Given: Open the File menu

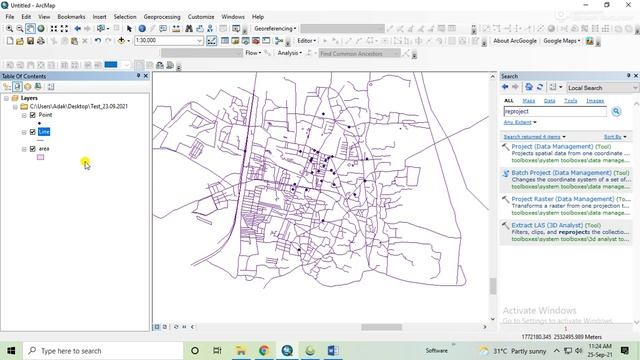Looking at the screenshot, I should coord(10,17).
